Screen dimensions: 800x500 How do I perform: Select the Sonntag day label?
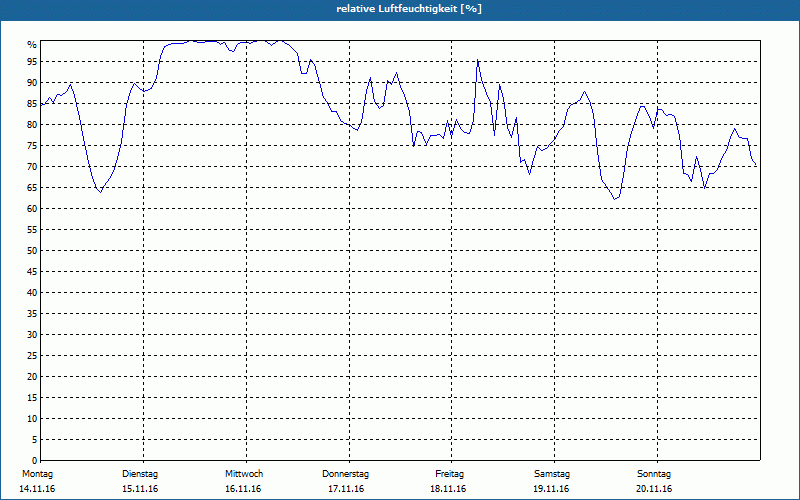coord(654,474)
